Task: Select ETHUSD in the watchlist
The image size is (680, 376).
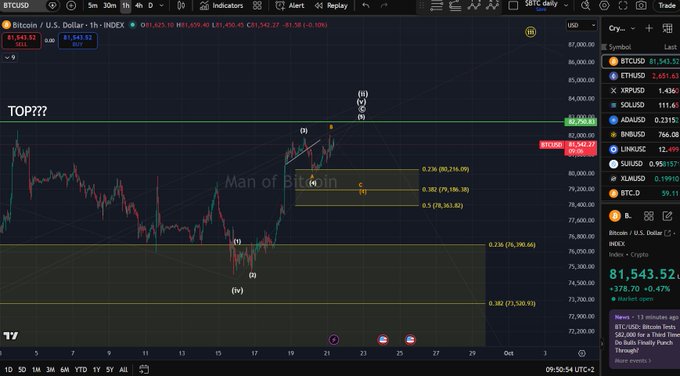Action: [x=641, y=76]
